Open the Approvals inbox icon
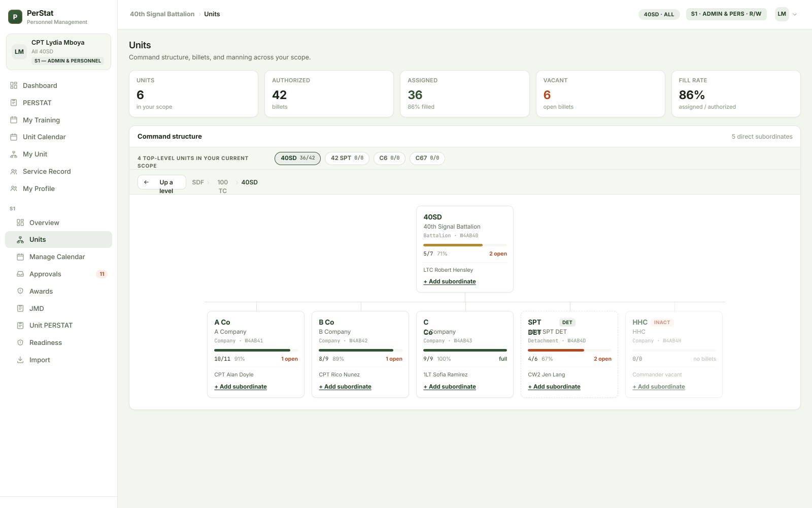The width and height of the screenshot is (812, 508). (20, 274)
